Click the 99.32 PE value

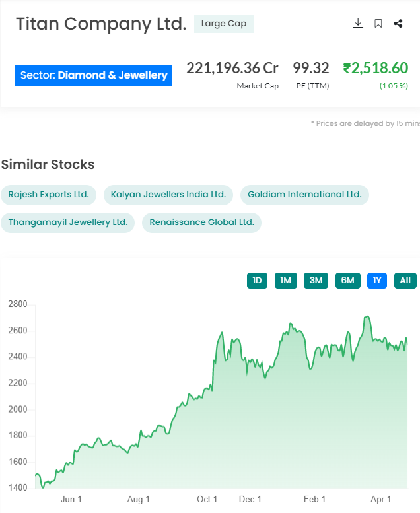tap(310, 68)
